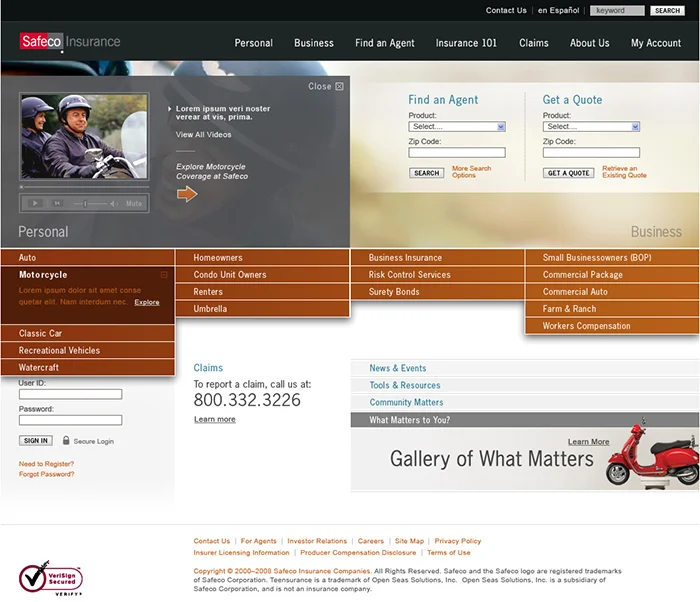
Task: Click the SIGN IN button
Action: tap(36, 440)
